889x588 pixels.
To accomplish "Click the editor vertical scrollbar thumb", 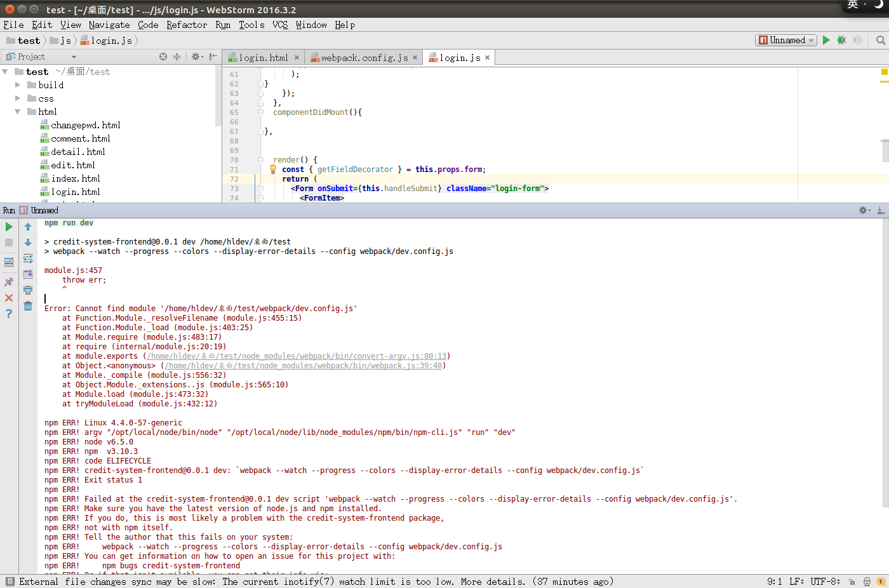I will click(885, 151).
